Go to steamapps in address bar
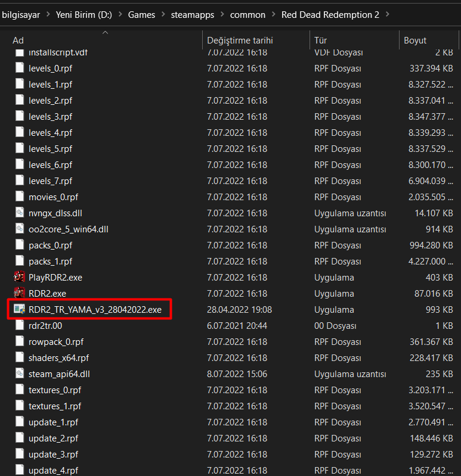 (193, 14)
